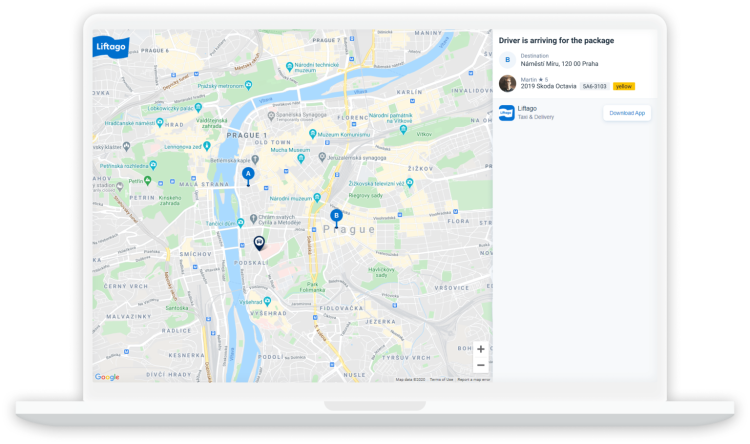Screen dimensions: 750x444
Task: Select pickup marker A on the map
Action: pos(248,176)
